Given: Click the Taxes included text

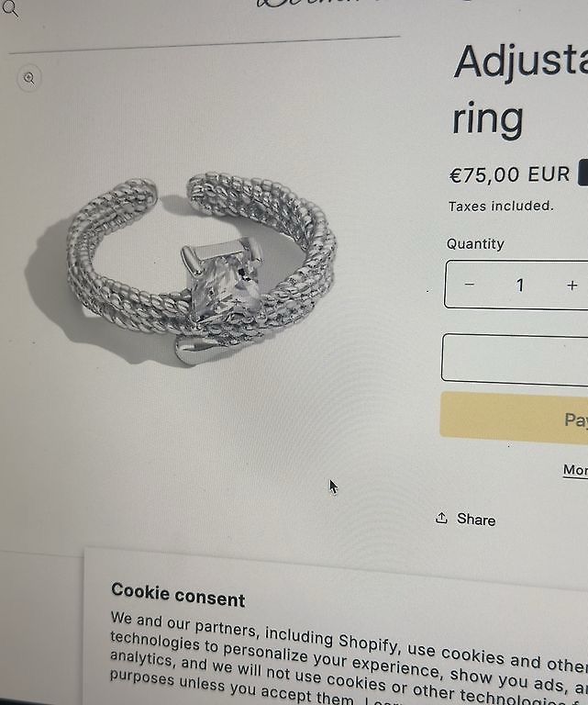Looking at the screenshot, I should [x=501, y=206].
